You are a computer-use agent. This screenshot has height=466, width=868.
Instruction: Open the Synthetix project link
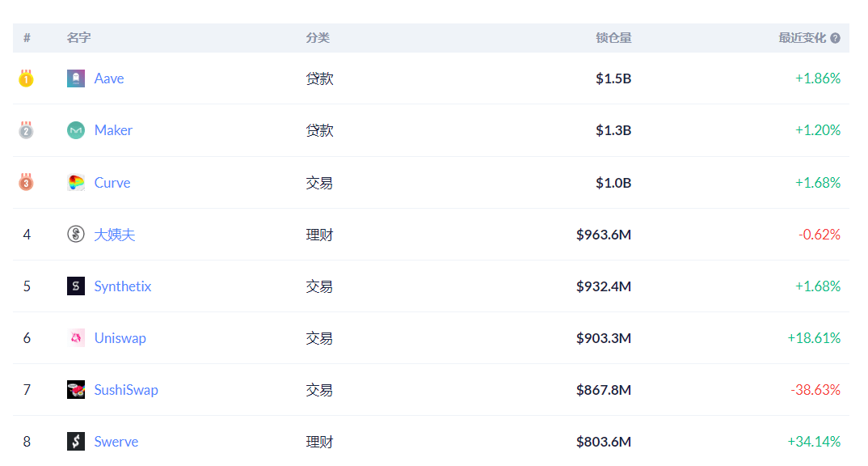123,286
